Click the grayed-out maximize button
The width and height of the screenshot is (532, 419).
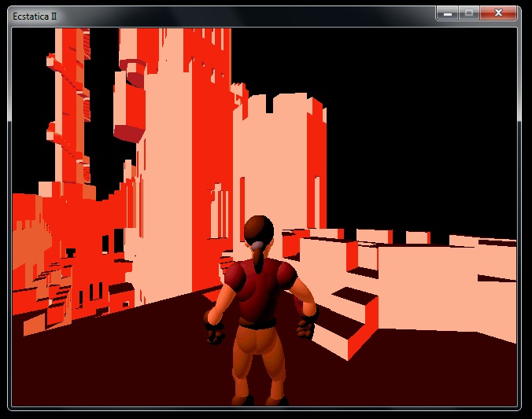[x=469, y=13]
